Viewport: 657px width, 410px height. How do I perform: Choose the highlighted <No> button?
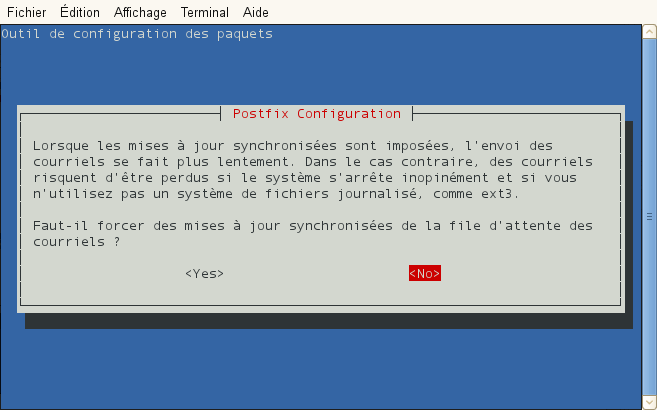[425, 273]
